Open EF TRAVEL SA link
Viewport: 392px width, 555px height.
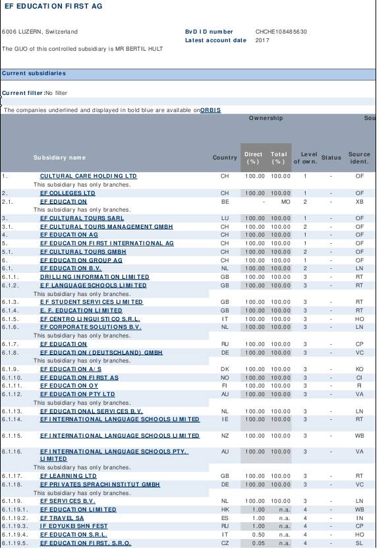click(62, 518)
